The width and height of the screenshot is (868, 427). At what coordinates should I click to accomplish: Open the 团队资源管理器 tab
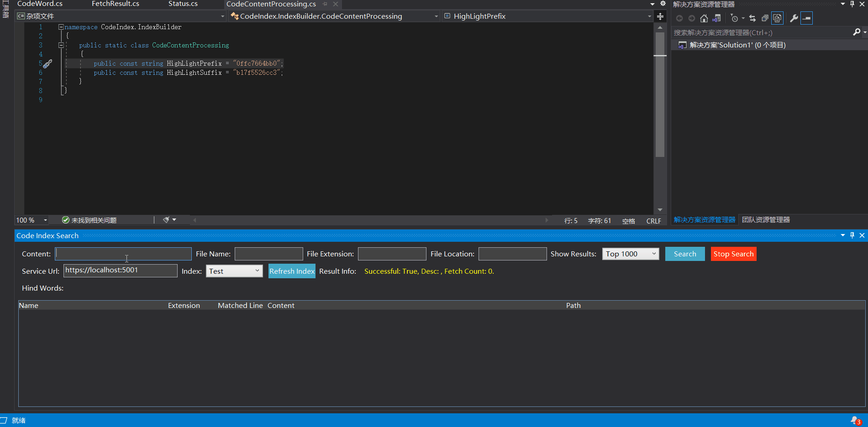coord(765,219)
